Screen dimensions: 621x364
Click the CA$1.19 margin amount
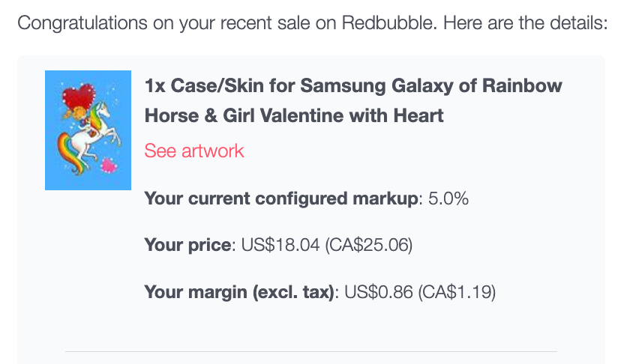pyautogui.click(x=457, y=292)
